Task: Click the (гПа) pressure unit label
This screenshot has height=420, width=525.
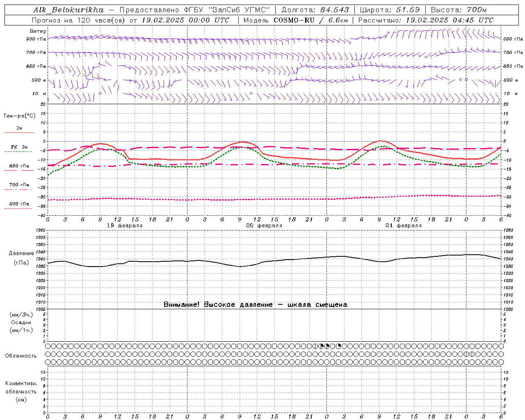Action: (21, 262)
